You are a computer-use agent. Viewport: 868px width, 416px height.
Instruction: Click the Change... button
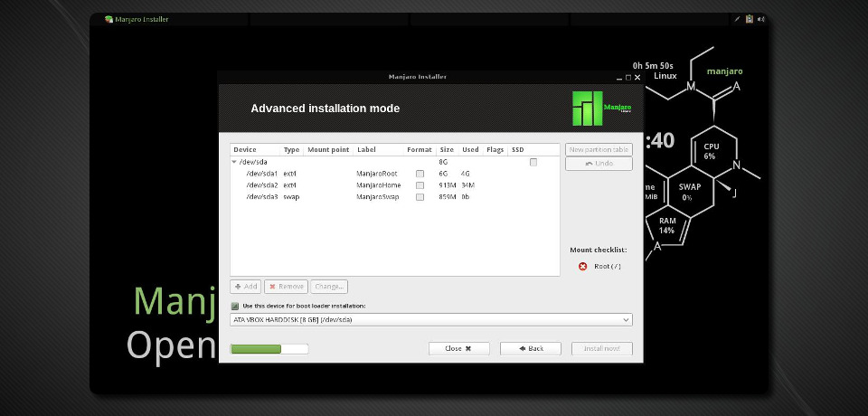click(x=329, y=287)
